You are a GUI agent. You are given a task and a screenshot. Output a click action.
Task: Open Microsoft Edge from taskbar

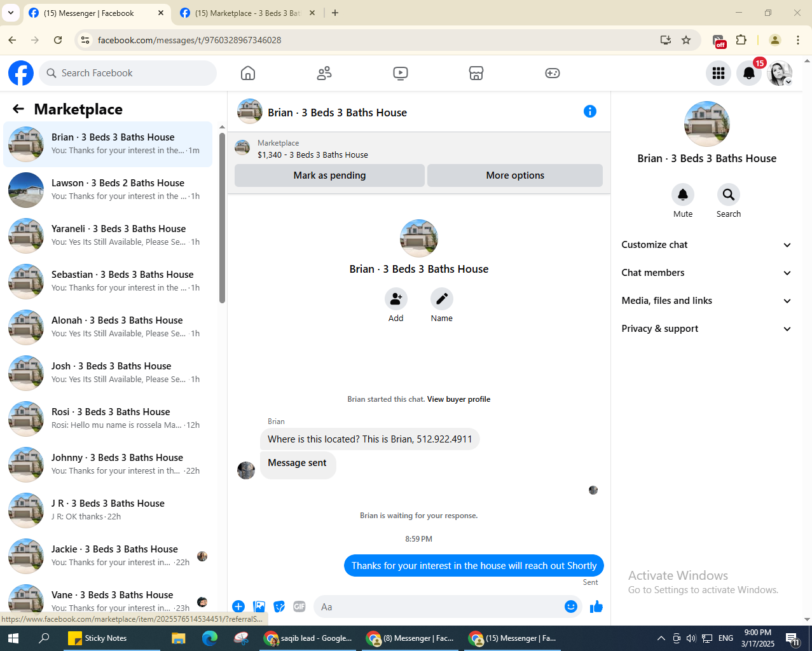210,638
